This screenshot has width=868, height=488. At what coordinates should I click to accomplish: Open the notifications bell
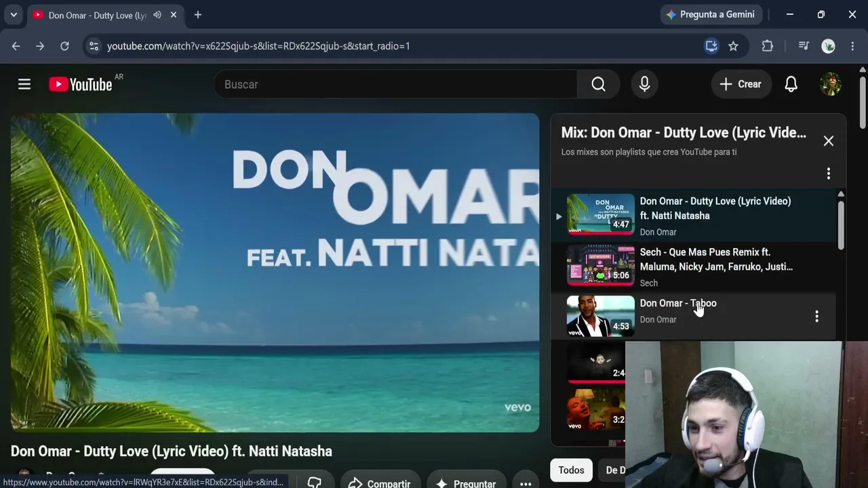791,84
